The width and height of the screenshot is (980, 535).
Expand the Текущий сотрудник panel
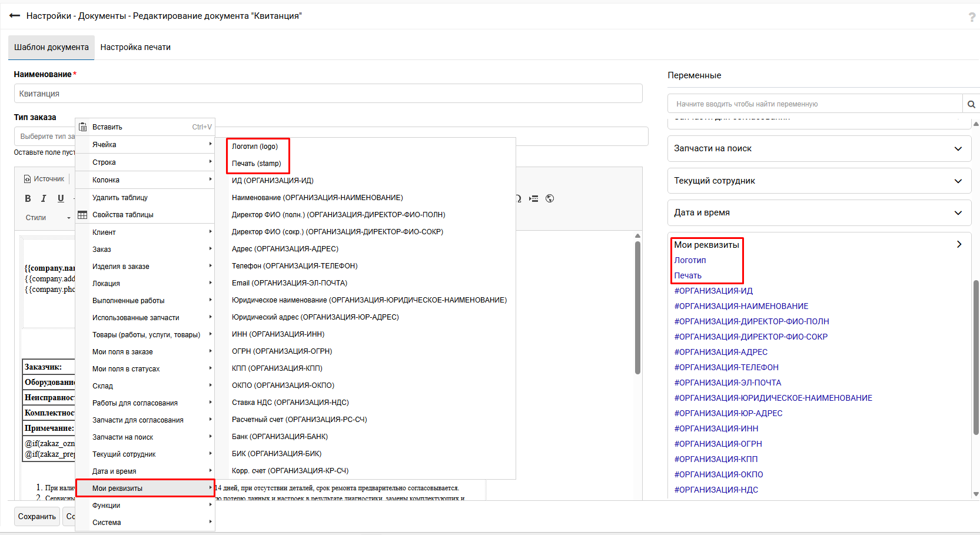tap(819, 181)
